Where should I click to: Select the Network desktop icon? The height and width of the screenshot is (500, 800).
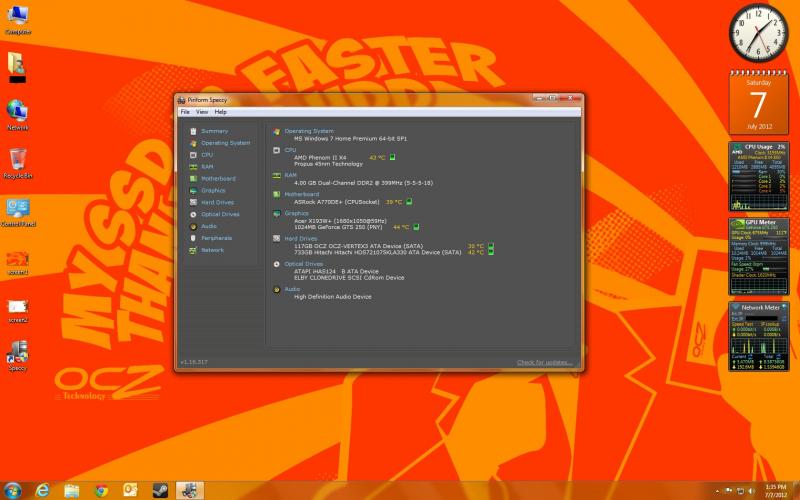[x=17, y=115]
